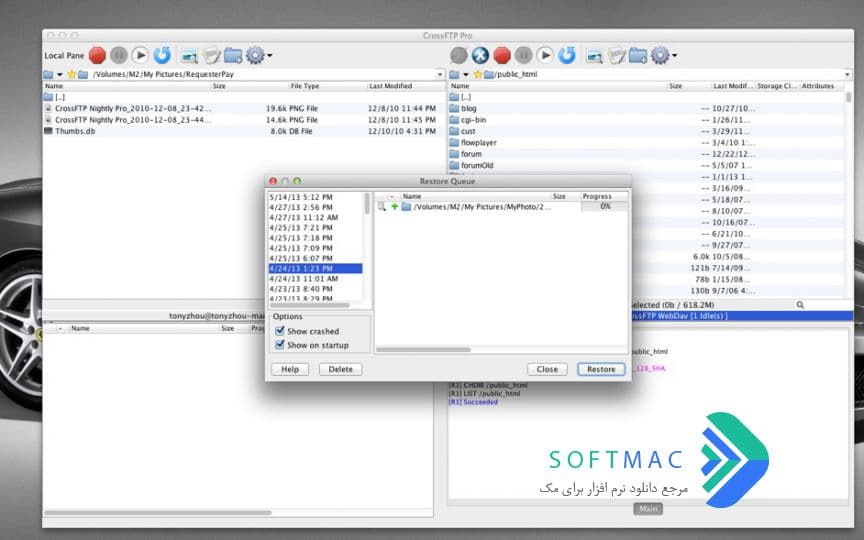Select the 4/25/13 7:21 PM queue entry
The image size is (864, 540).
(315, 228)
